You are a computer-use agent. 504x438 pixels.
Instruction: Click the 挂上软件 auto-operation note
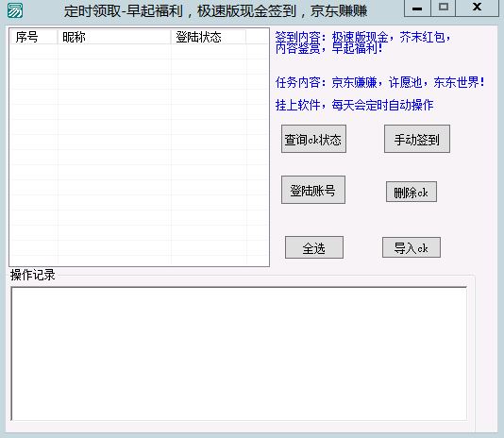click(x=354, y=105)
